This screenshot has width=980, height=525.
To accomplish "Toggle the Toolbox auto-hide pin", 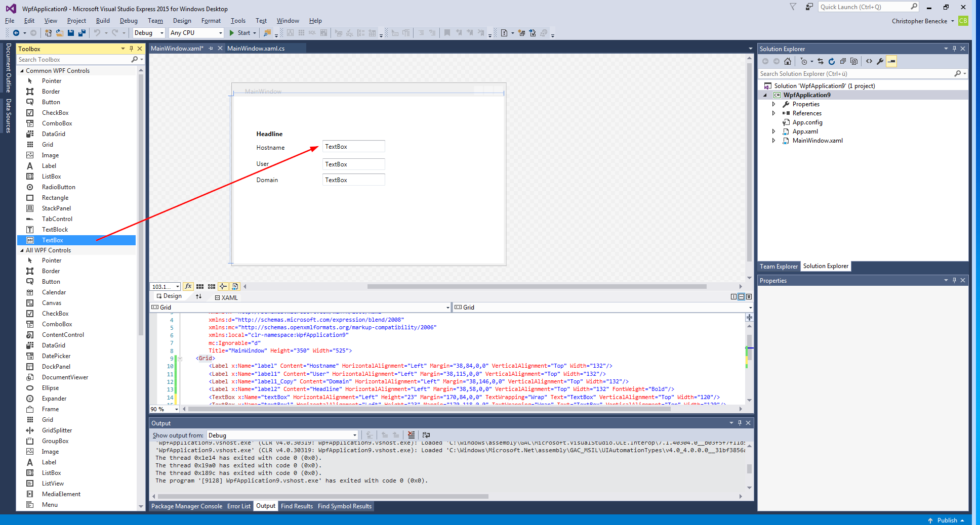I will point(131,48).
